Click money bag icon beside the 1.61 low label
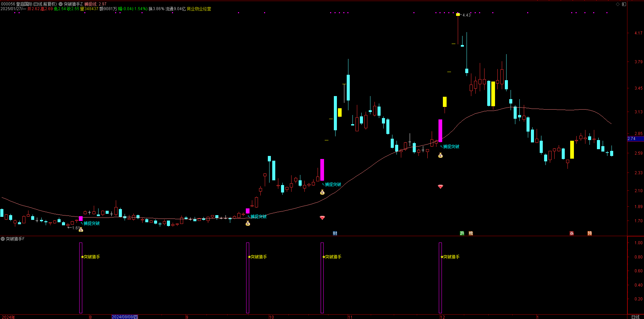The height and width of the screenshot is (319, 644). (x=81, y=230)
